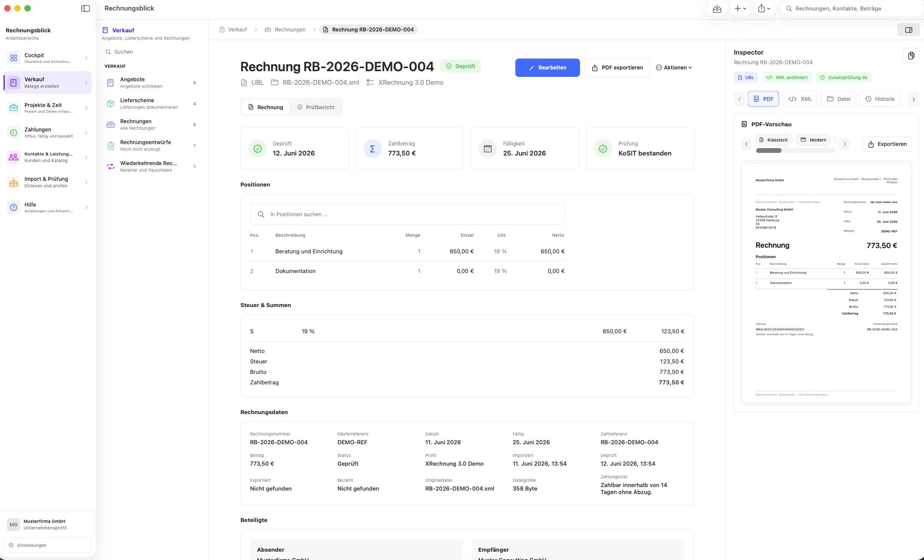924x560 pixels.
Task: Open Einstellungen at sidebar bottom
Action: 47,545
